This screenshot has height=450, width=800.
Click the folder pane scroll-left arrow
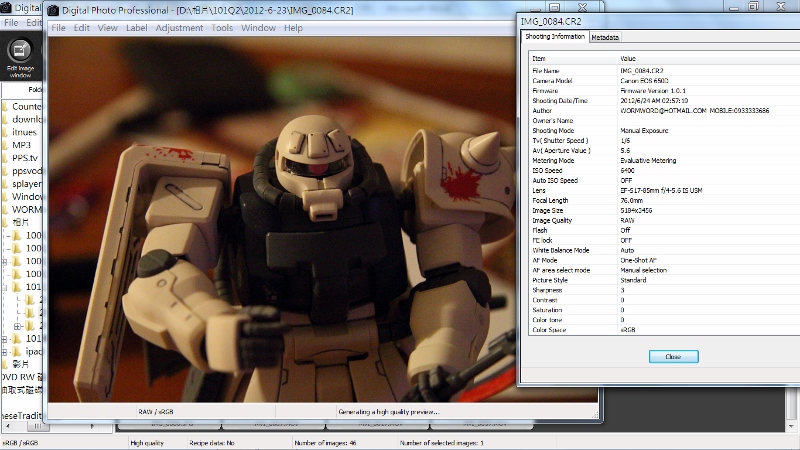[7, 426]
